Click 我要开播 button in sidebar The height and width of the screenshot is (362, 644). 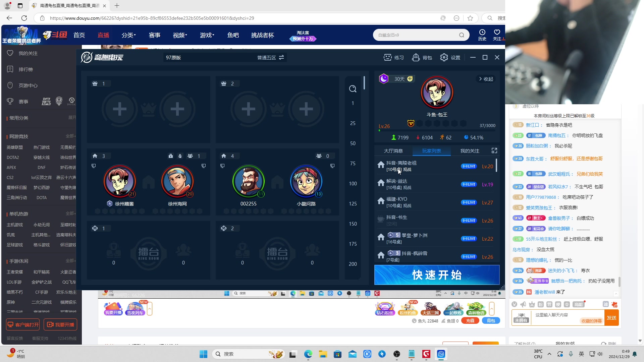click(x=60, y=325)
